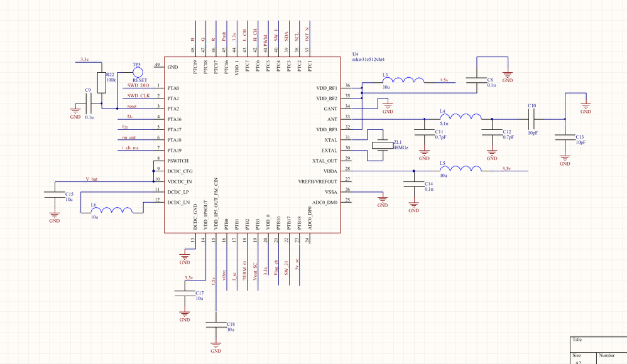Click the ZL1 48MGz crystal symbol

point(383,144)
